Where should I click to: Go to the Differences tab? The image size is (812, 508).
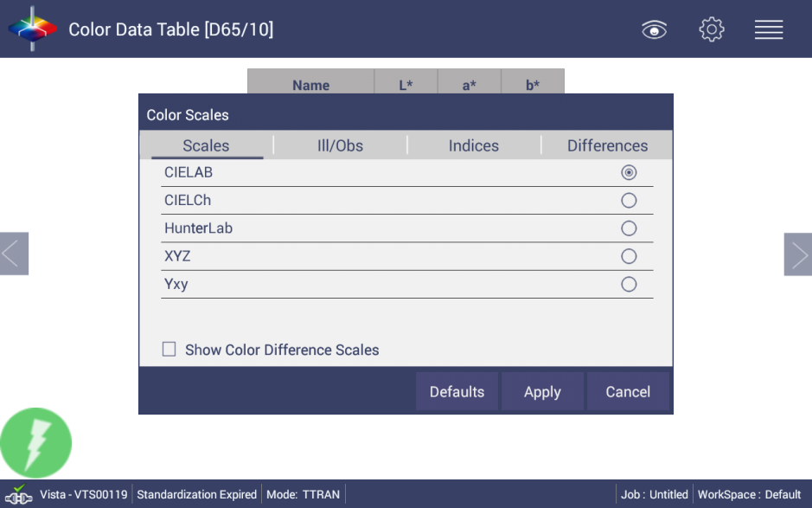pos(607,145)
